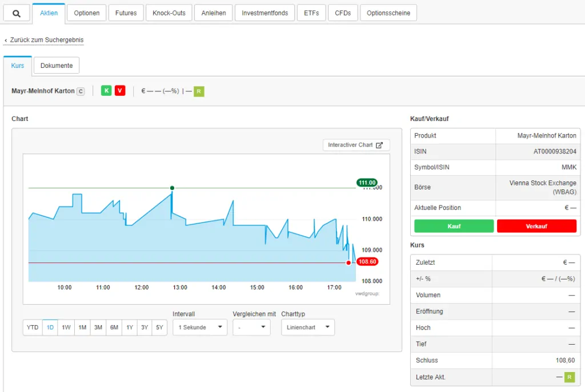Click the ISIN value AT0000938204

[x=555, y=151]
